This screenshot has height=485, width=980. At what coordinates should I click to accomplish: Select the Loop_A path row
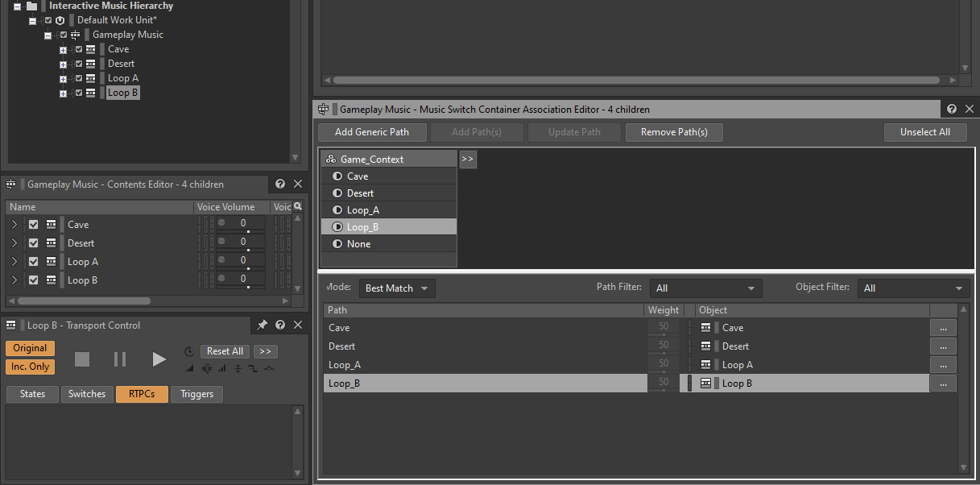click(485, 365)
